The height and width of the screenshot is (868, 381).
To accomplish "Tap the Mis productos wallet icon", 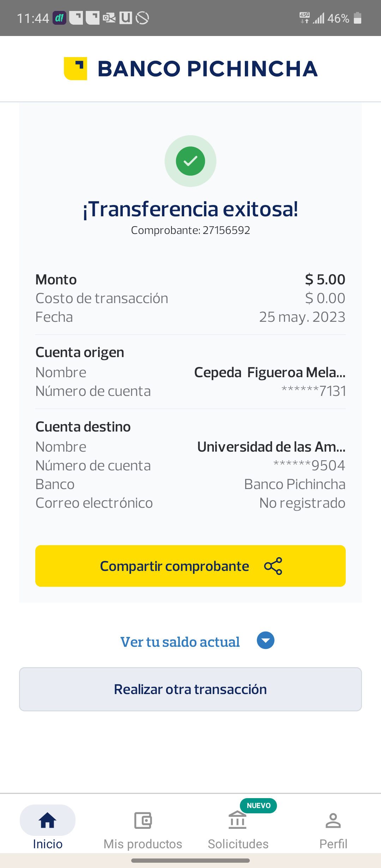I will coord(143,820).
